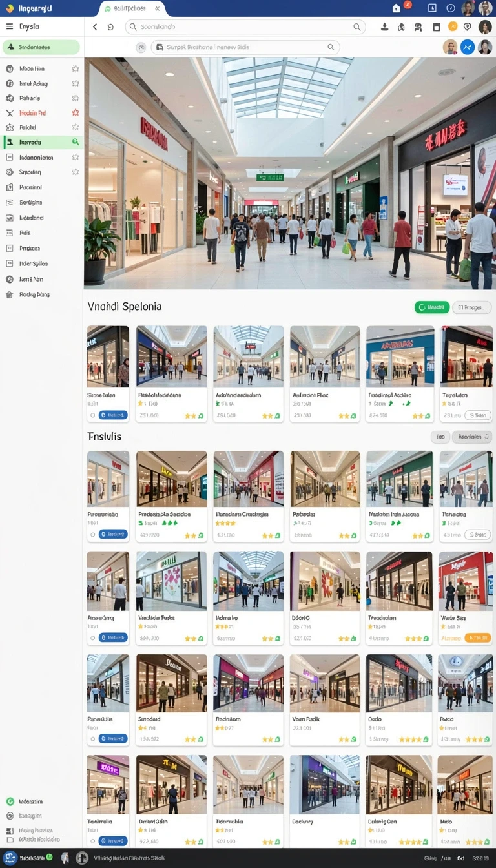Click the back arrow in toolbar
This screenshot has width=496, height=868.
[x=95, y=26]
